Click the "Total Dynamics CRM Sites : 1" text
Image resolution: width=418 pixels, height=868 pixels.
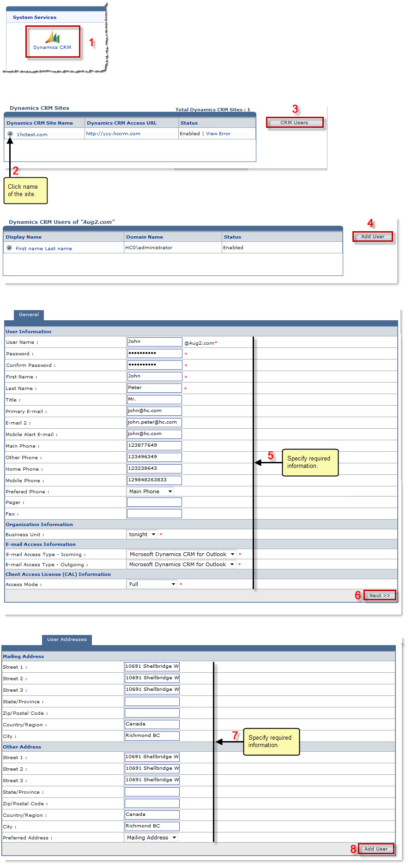tap(213, 110)
